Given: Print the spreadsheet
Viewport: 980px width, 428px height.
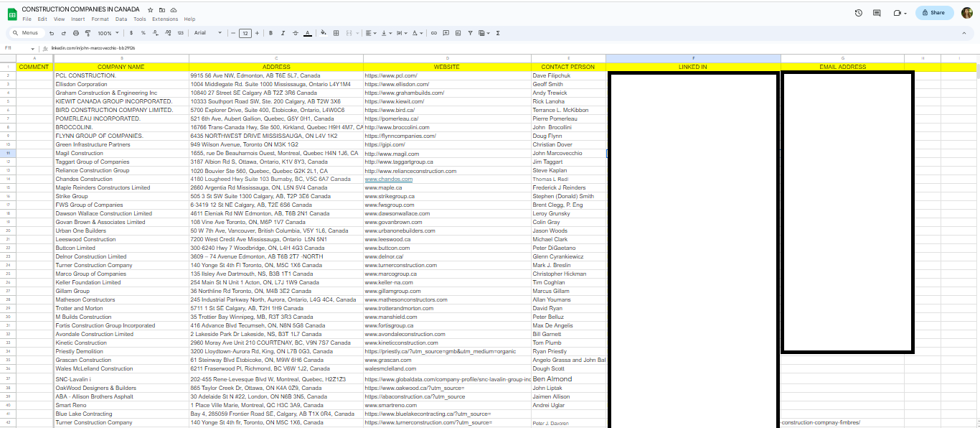Looking at the screenshot, I should pos(76,33).
